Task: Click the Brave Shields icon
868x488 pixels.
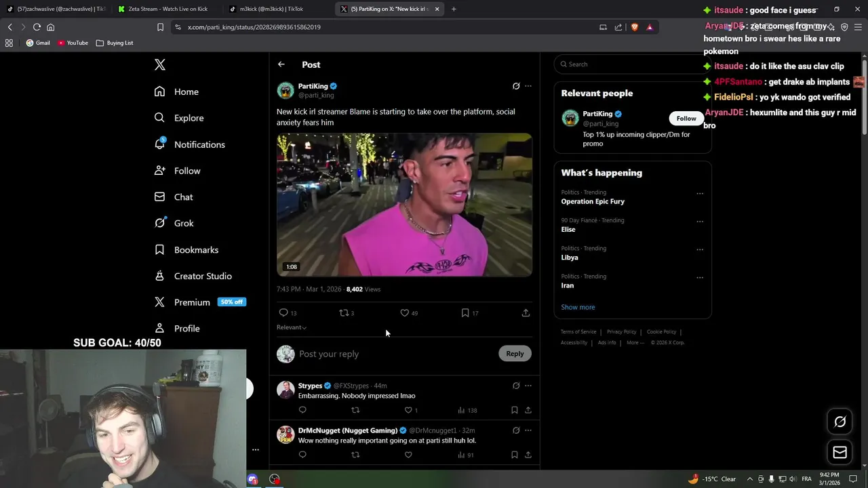Action: (x=634, y=27)
